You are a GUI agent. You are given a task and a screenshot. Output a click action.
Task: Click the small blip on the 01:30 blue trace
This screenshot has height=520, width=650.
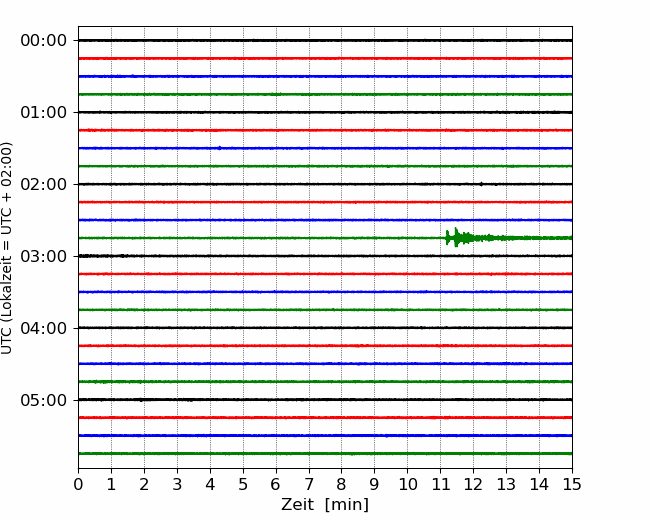219,148
